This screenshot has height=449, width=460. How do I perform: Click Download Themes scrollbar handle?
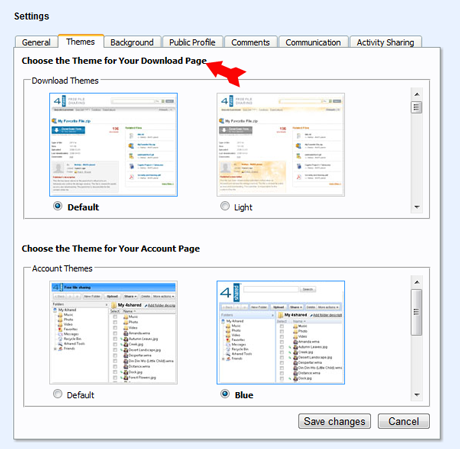(417, 107)
